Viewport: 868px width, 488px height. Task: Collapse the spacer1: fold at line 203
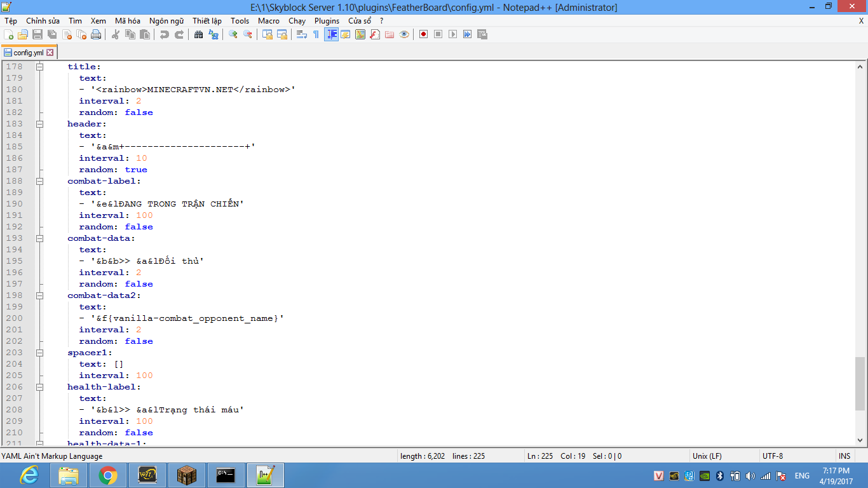pyautogui.click(x=39, y=353)
